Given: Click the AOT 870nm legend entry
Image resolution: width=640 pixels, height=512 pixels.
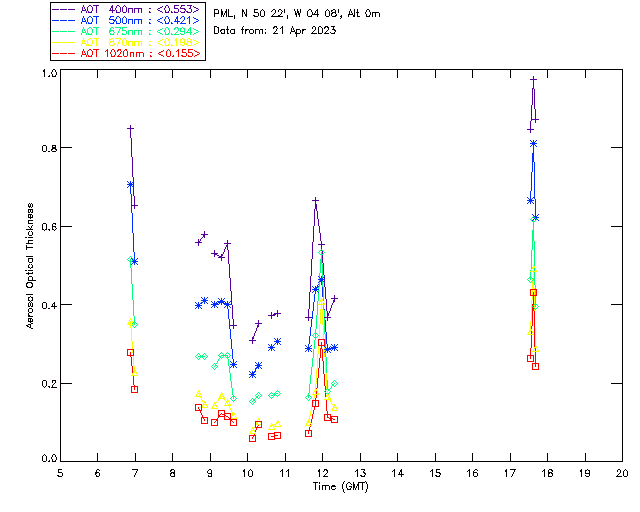Looking at the screenshot, I should point(127,42).
